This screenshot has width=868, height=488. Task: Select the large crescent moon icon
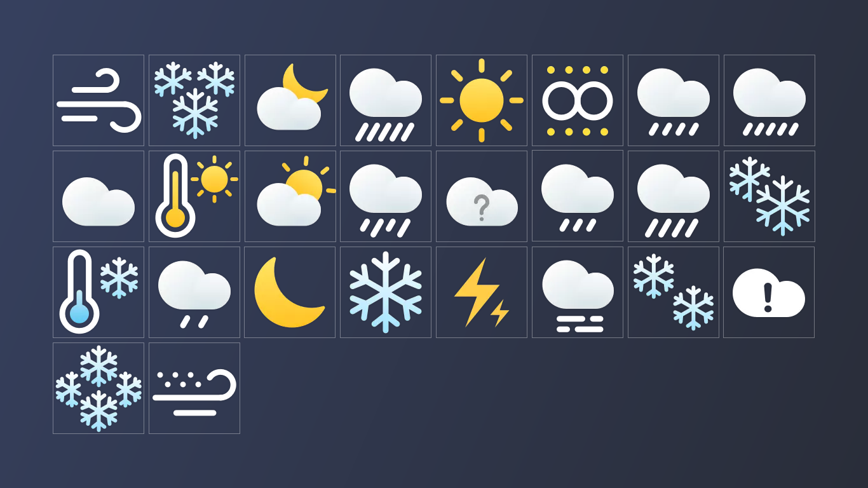(290, 292)
